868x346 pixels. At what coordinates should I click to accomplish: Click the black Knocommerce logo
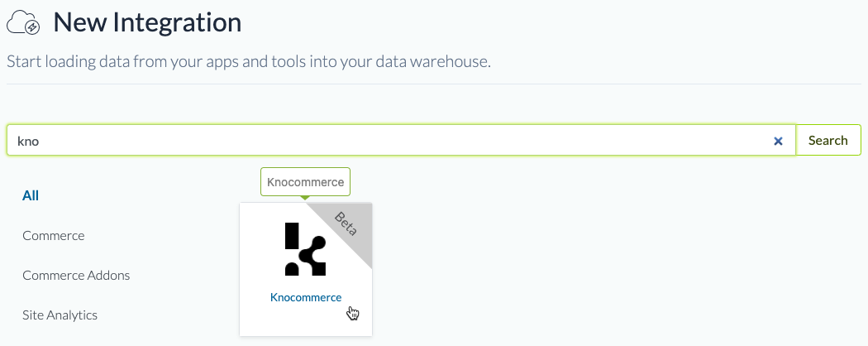point(305,248)
